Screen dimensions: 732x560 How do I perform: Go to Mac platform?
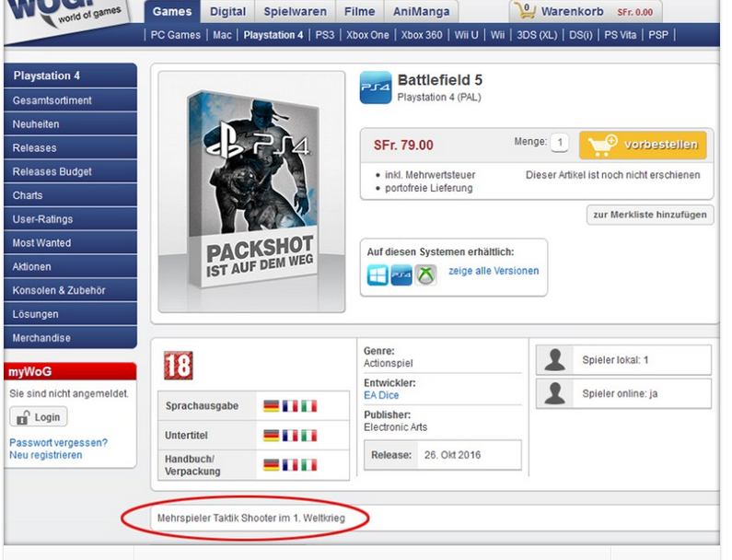tap(222, 35)
